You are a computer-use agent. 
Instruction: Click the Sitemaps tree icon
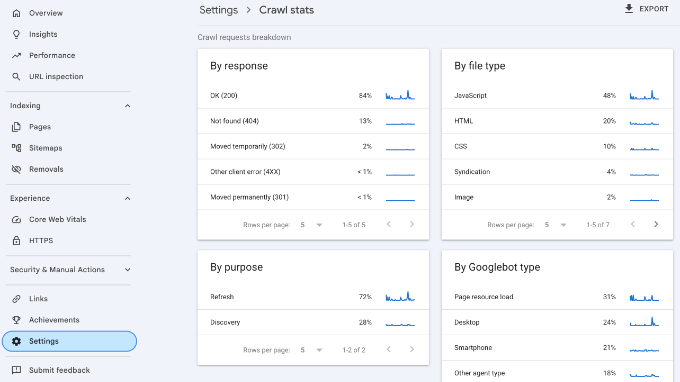click(x=16, y=148)
